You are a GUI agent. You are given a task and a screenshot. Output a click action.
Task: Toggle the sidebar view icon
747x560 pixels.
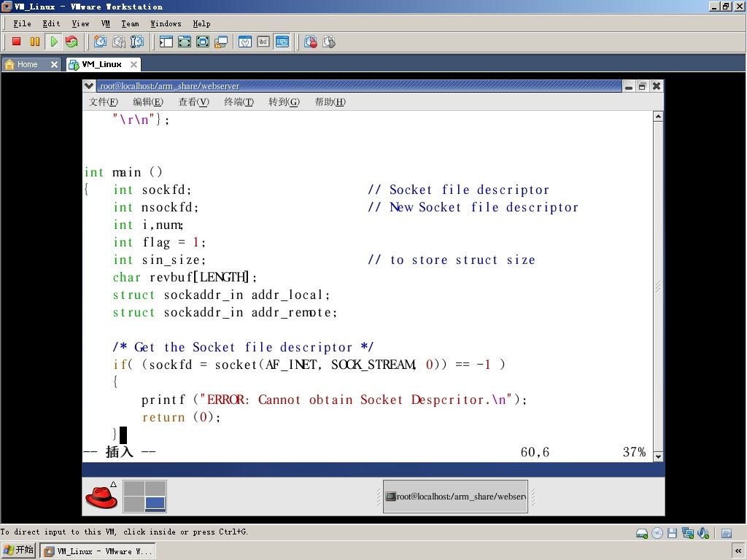[166, 42]
